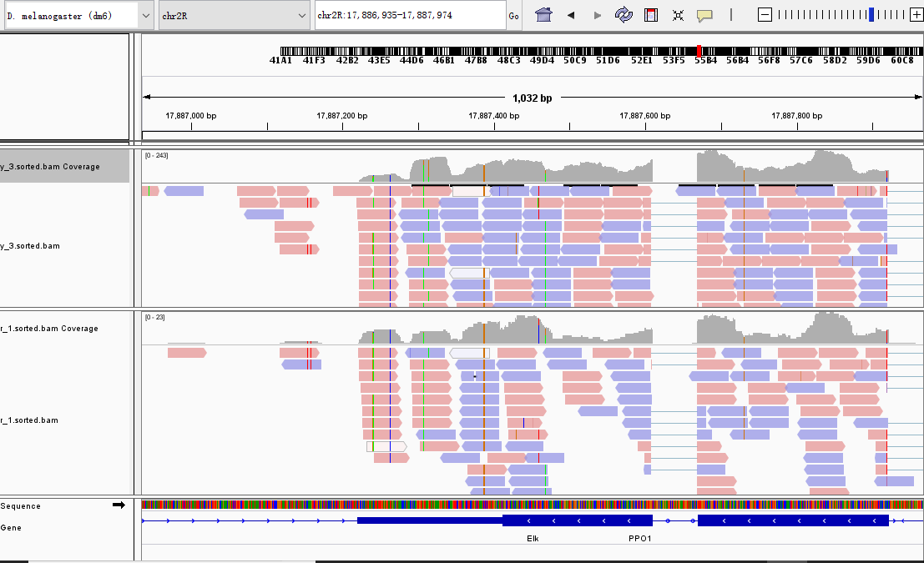Viewport: 924px width, 563px height.
Task: Select the r_1.sorted.bam Coverage track name
Action: [50, 329]
